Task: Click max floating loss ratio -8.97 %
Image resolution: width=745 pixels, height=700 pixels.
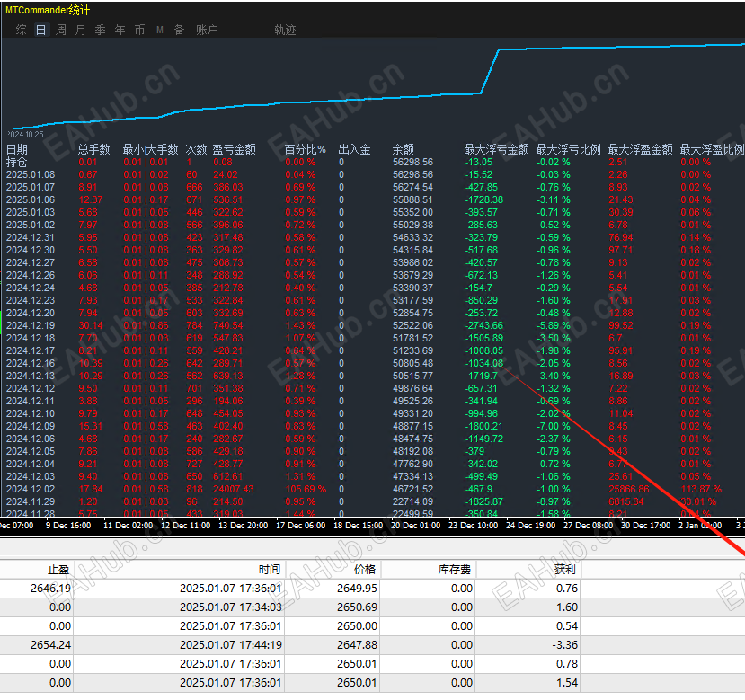Action: pyautogui.click(x=554, y=501)
